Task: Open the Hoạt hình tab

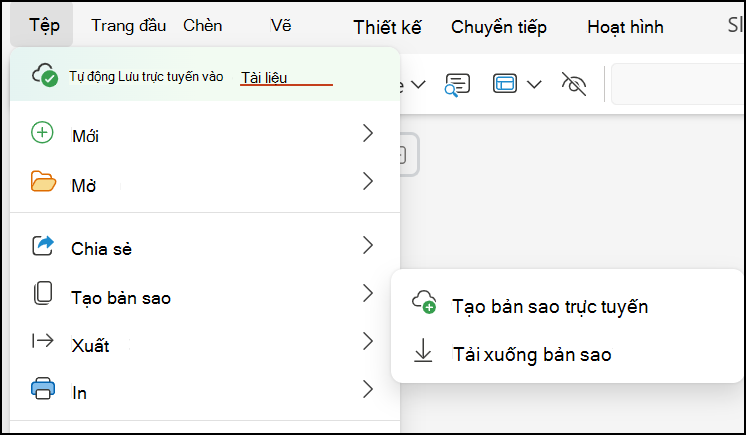Action: 625,27
